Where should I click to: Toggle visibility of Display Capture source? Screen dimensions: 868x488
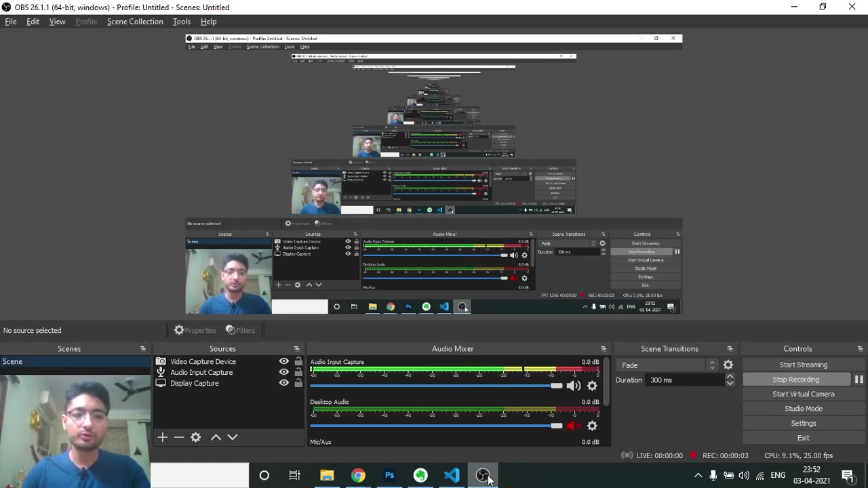[284, 384]
